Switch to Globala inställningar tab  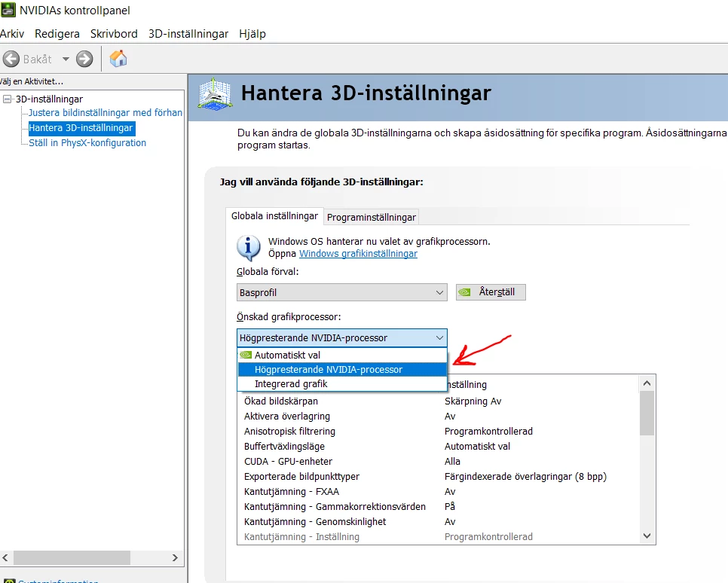click(x=274, y=216)
